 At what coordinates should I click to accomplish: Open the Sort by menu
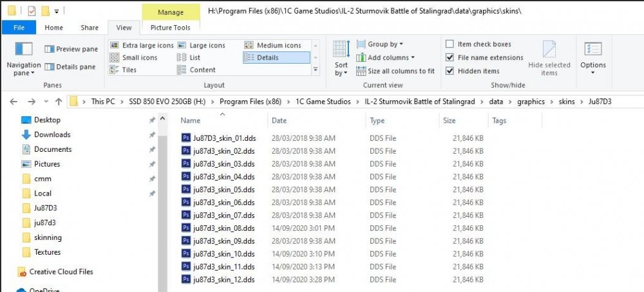[341, 59]
